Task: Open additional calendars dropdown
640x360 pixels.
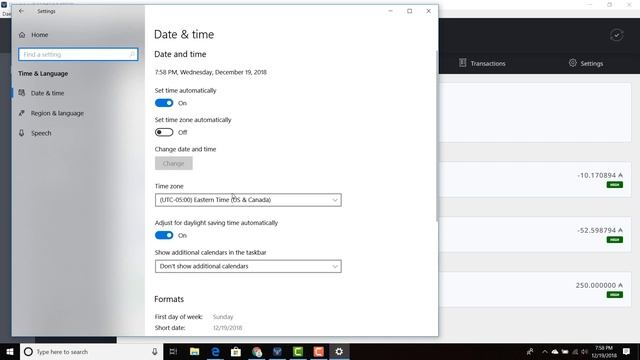Action: coord(248,266)
